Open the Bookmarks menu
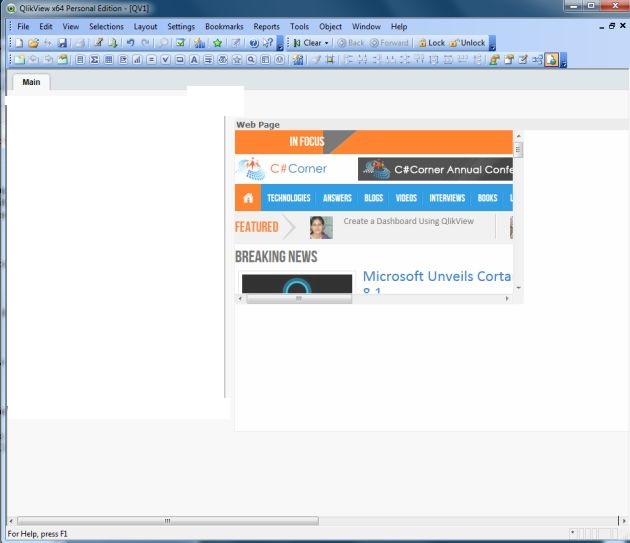The width and height of the screenshot is (630, 543). [224, 27]
